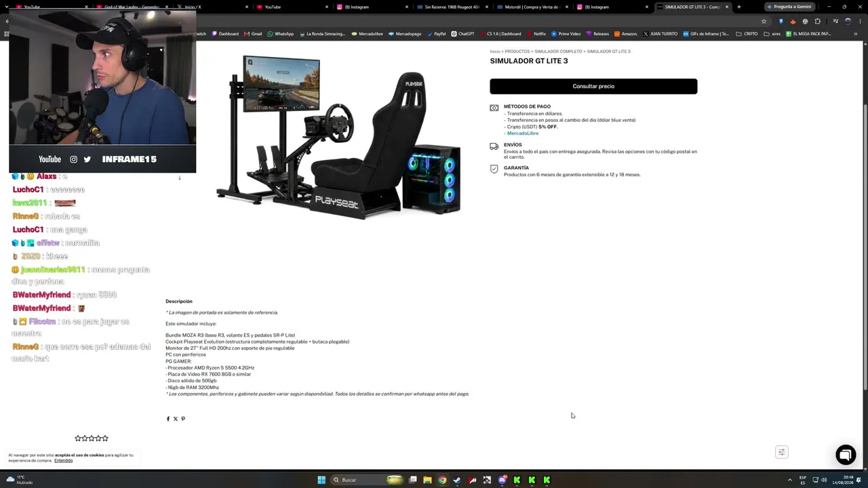
Task: Open Mercadolibre bookmark
Action: [x=367, y=34]
